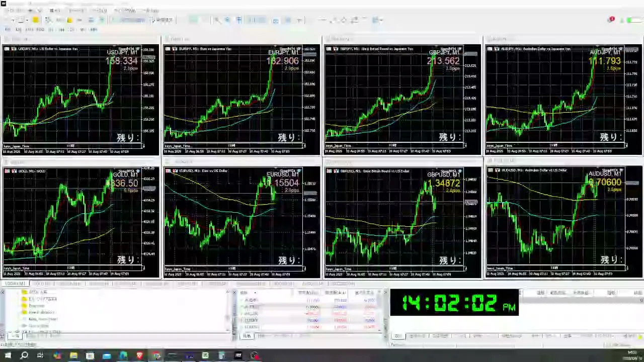The width and height of the screenshot is (644, 362).
Task: Close the Navigator panel
Action: tap(3, 292)
